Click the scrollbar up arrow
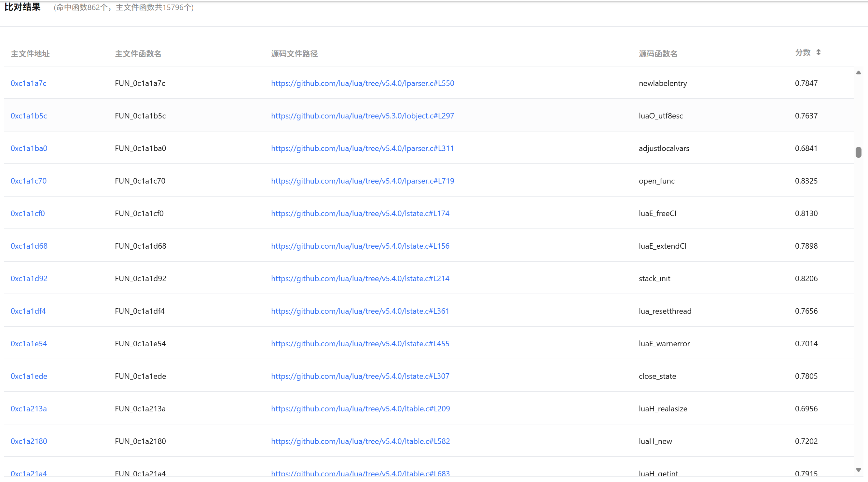The width and height of the screenshot is (868, 482). coord(858,73)
